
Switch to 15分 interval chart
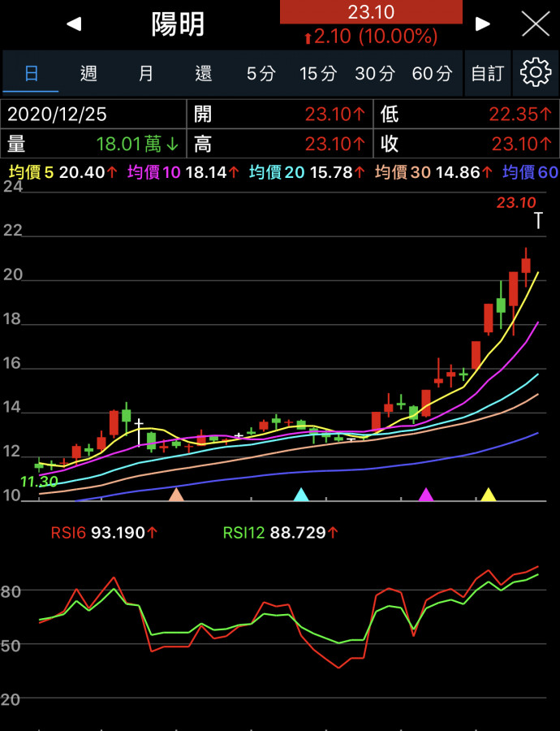317,74
